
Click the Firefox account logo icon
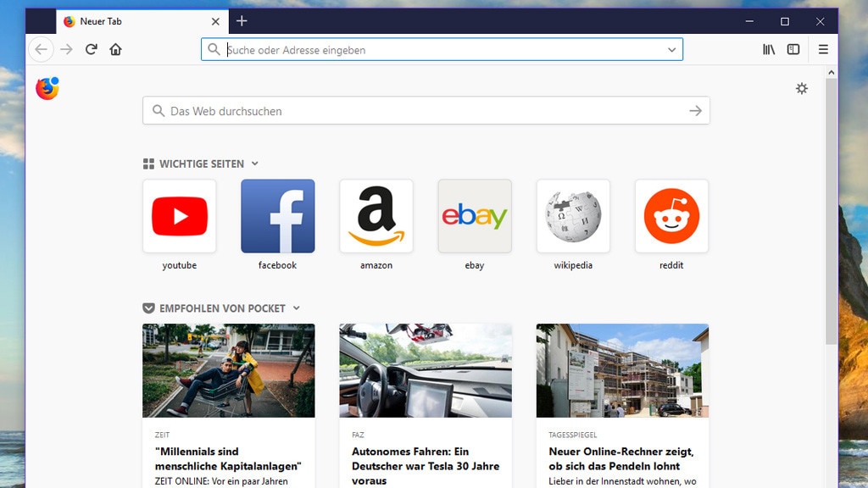(47, 88)
